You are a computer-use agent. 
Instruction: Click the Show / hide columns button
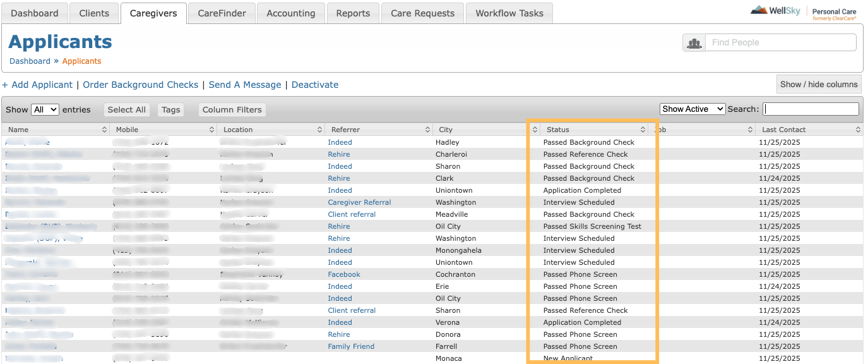click(818, 83)
